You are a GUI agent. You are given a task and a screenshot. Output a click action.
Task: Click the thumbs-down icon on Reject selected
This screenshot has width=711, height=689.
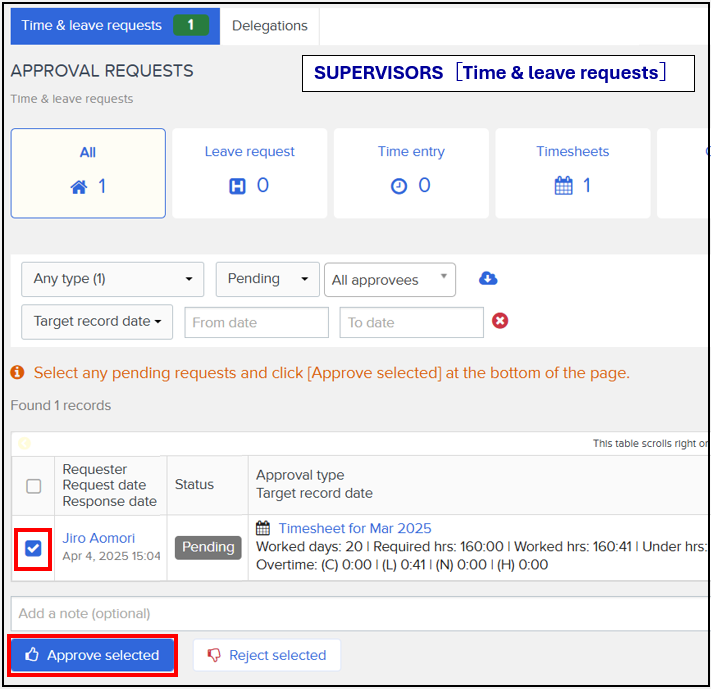pyautogui.click(x=214, y=655)
